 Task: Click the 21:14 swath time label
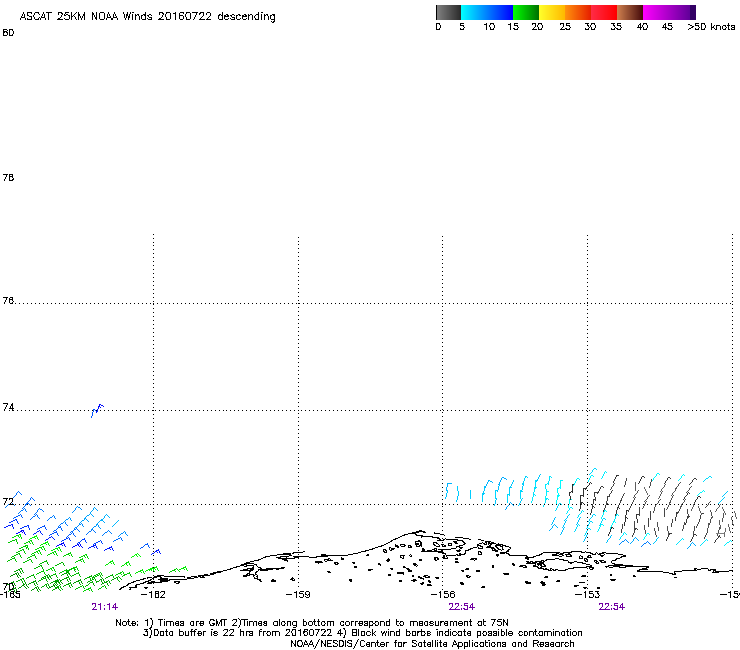[105, 607]
